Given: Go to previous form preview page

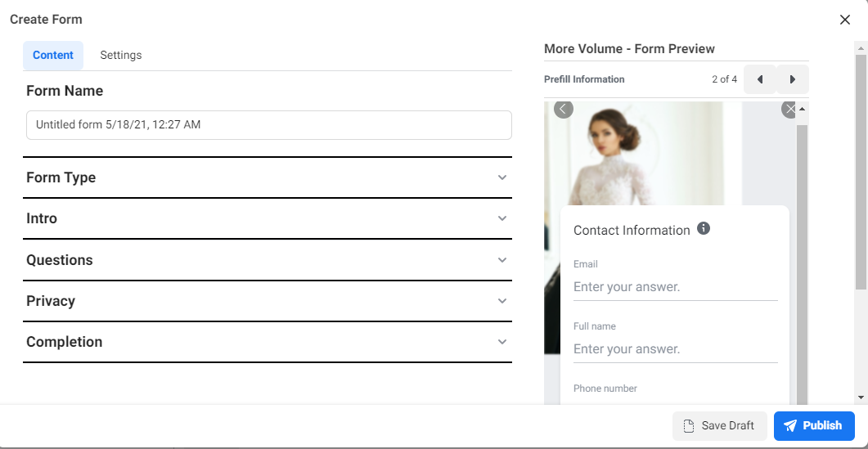Looking at the screenshot, I should (x=760, y=79).
